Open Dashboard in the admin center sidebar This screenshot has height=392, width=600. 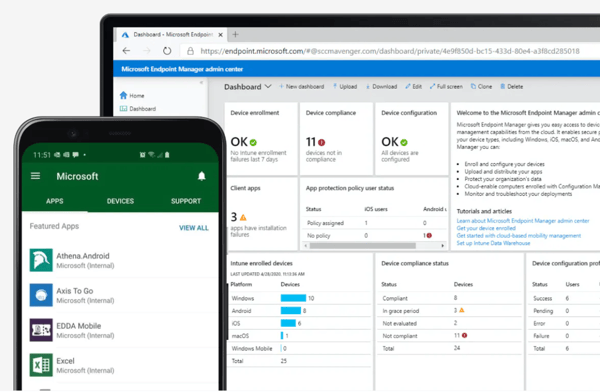pyautogui.click(x=138, y=109)
